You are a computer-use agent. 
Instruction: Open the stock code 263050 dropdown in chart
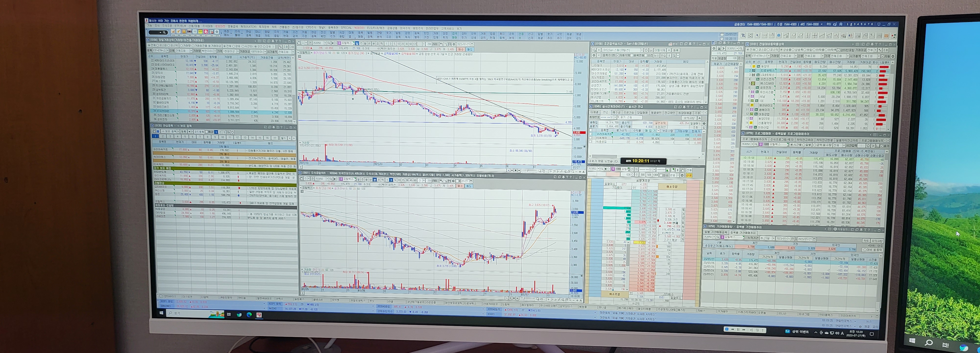[x=325, y=43]
